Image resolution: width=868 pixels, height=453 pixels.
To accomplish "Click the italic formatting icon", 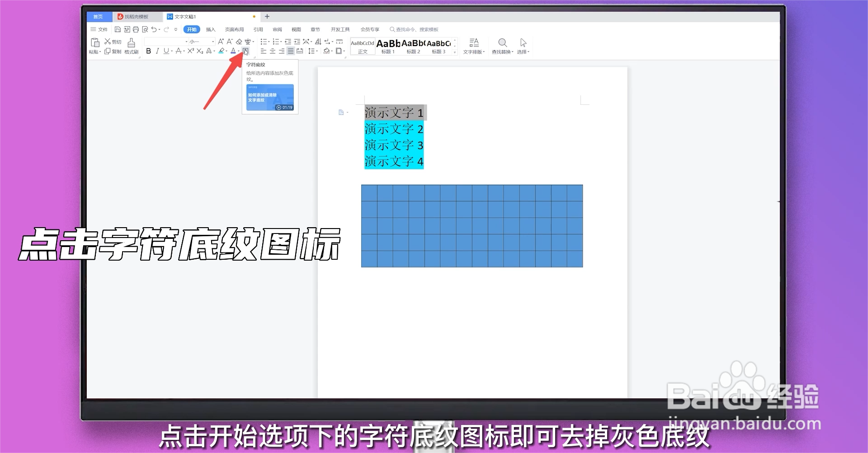I will 157,51.
